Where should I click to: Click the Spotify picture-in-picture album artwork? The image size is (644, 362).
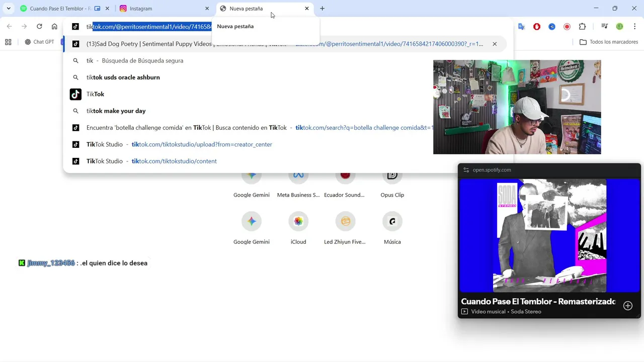[x=549, y=235]
